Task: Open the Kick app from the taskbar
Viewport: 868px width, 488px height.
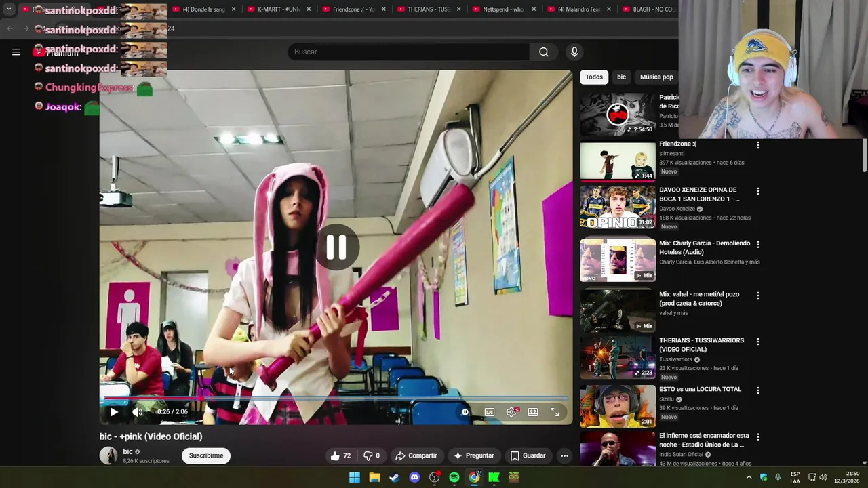Action: [494, 477]
